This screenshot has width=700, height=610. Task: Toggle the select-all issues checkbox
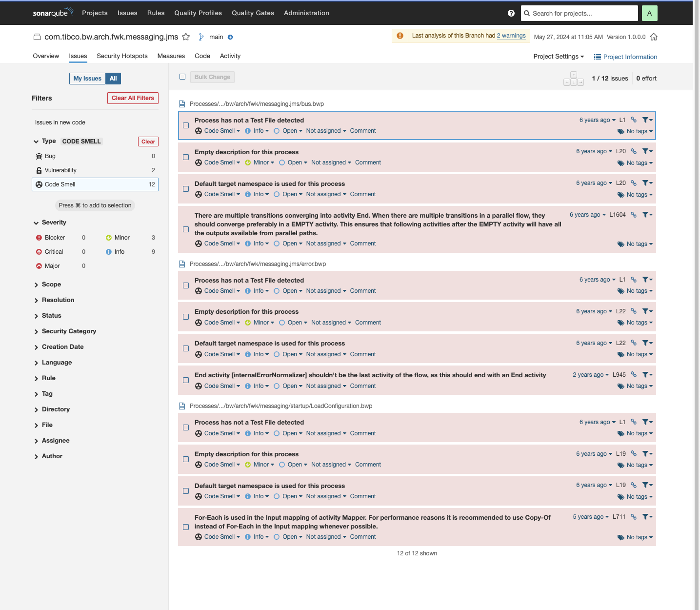pyautogui.click(x=182, y=77)
